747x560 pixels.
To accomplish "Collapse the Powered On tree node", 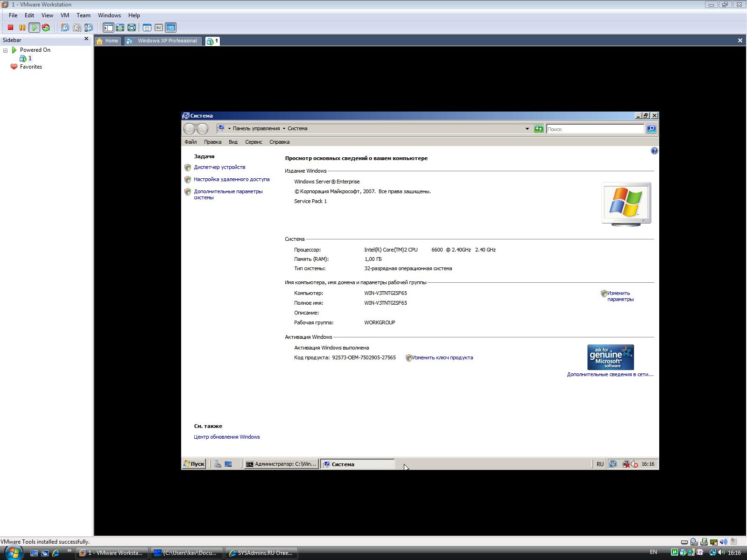I will pos(6,50).
